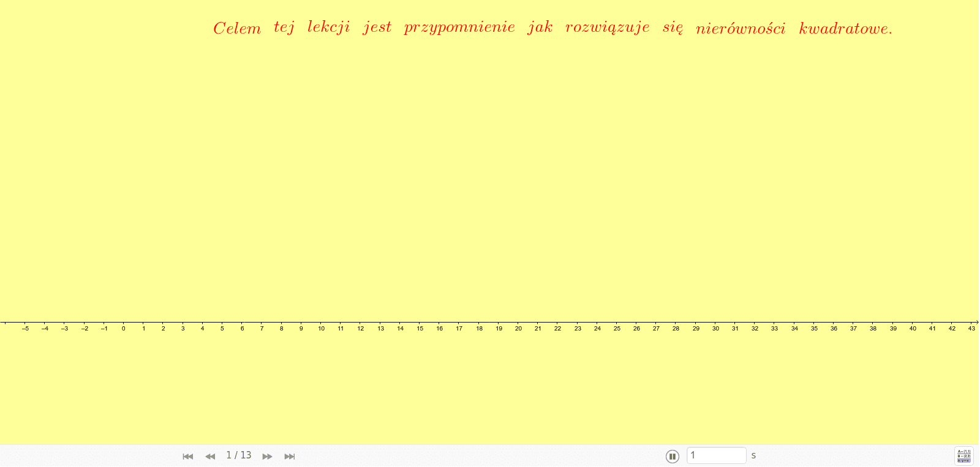Click the axis label 10
This screenshot has height=467, width=980.
(321, 329)
